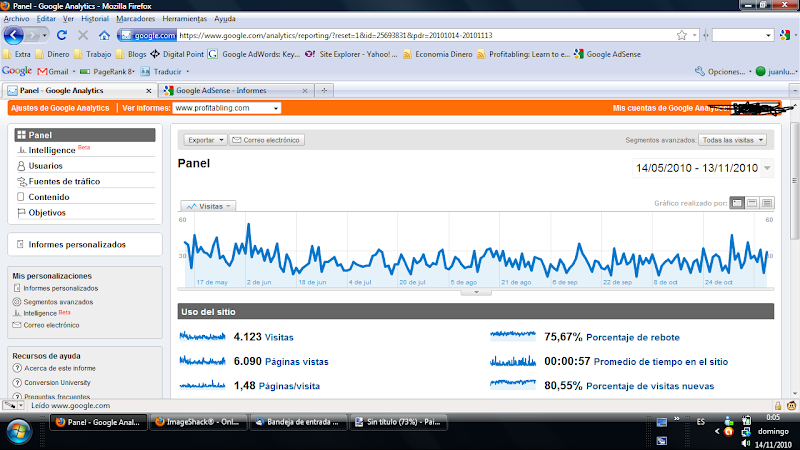800x450 pixels.
Task: Open Gmail from the Google toolbar
Action: coord(54,71)
